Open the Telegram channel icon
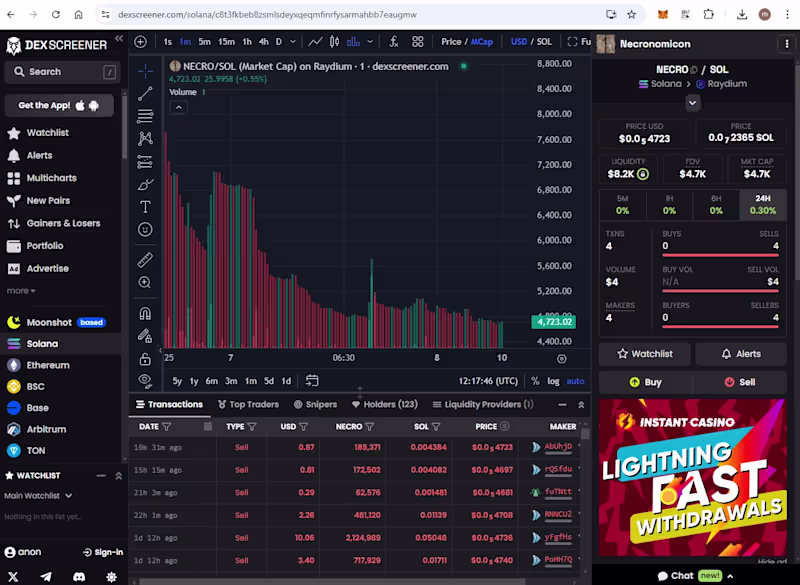 [46, 576]
